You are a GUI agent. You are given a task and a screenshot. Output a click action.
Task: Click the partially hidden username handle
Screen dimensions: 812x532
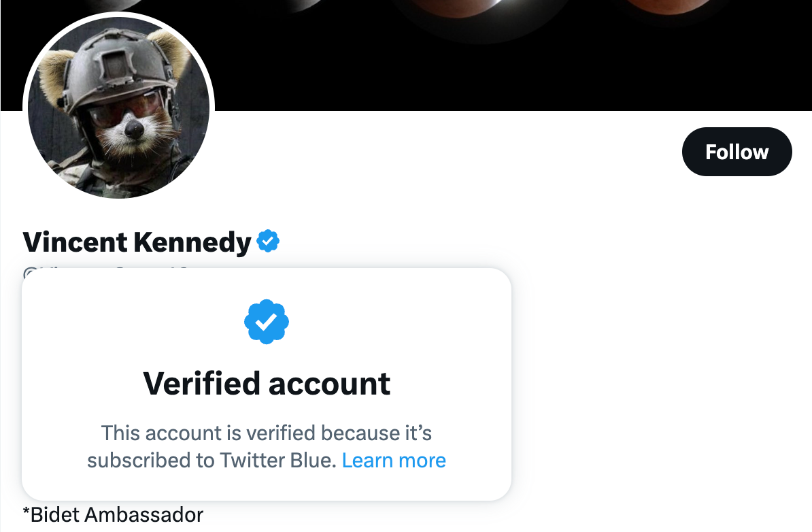(102, 271)
